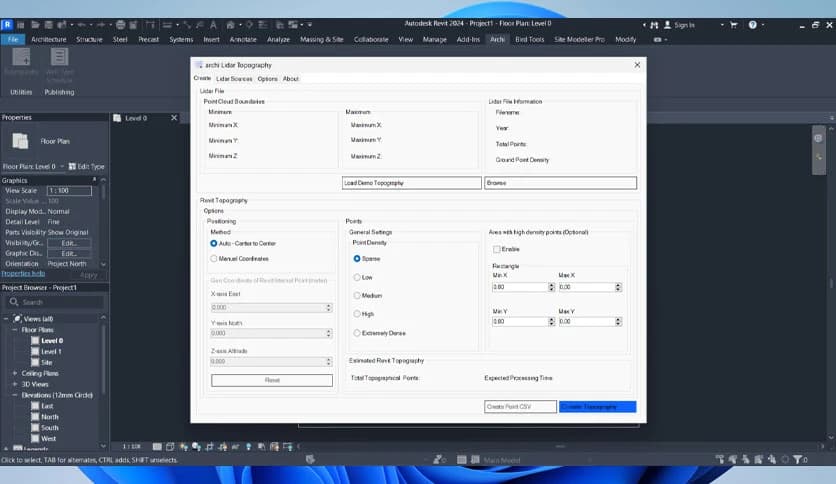Open the Massing & Site ribbon tab
Screen dimensions: 836x484
(321, 39)
